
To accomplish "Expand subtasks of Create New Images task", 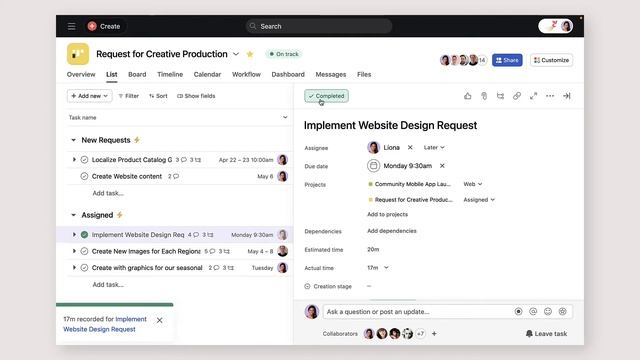I will click(74, 251).
